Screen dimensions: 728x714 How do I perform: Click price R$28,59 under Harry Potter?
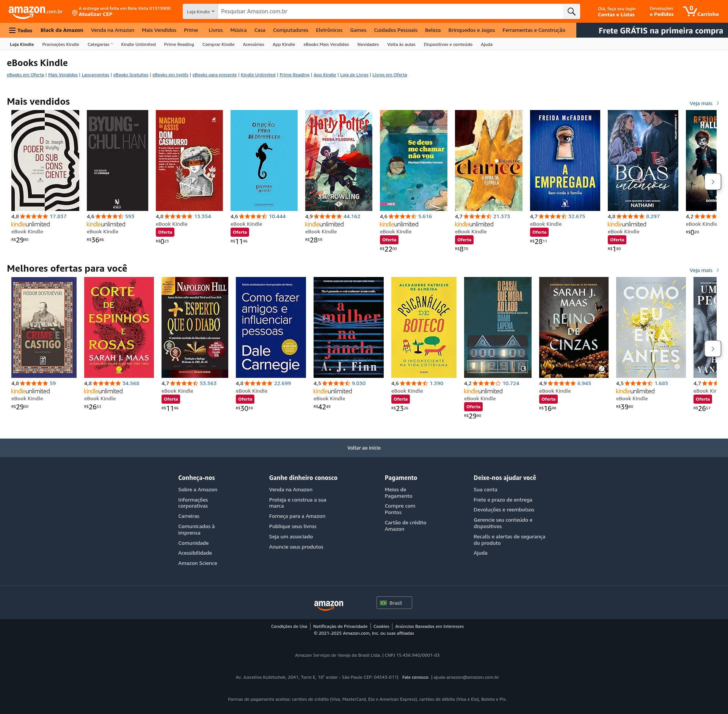314,240
